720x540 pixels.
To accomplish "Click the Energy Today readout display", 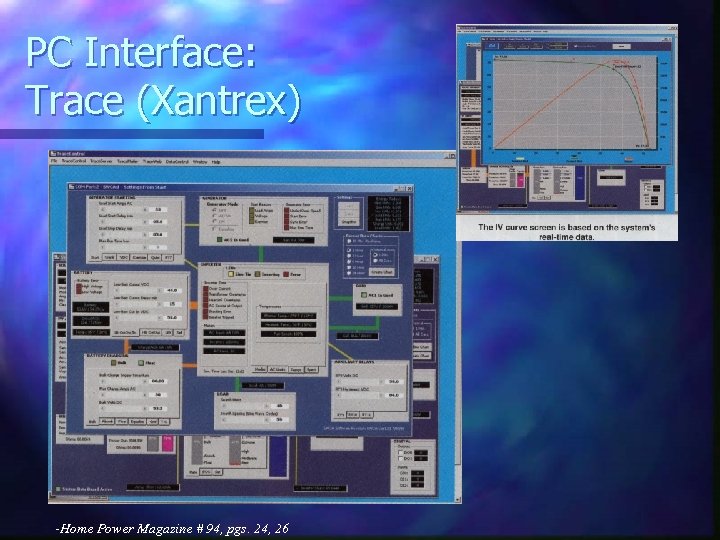I will tap(388, 214).
